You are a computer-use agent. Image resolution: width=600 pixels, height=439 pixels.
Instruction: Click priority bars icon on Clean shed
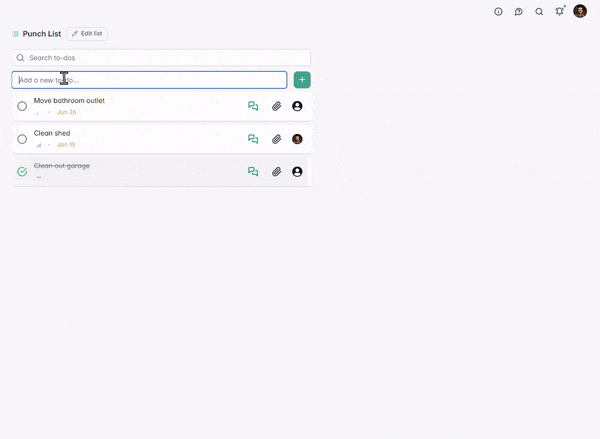tap(39, 145)
